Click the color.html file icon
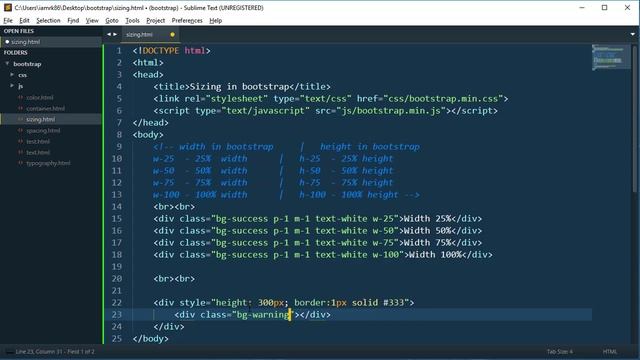640x360 pixels. pyautogui.click(x=20, y=98)
